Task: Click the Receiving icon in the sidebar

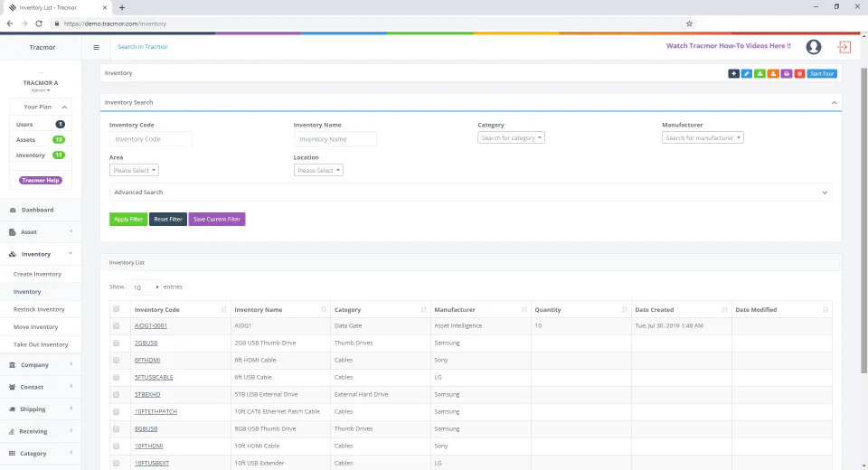Action: pos(12,432)
